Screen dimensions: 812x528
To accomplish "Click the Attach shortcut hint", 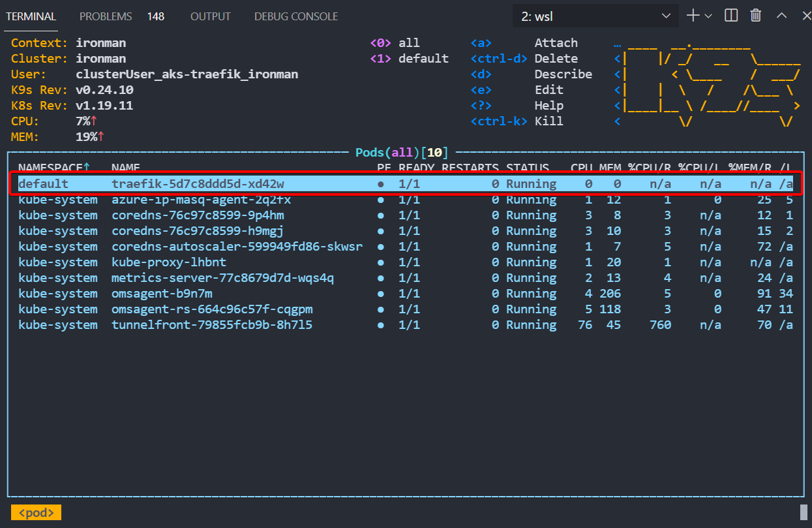I will pos(556,43).
